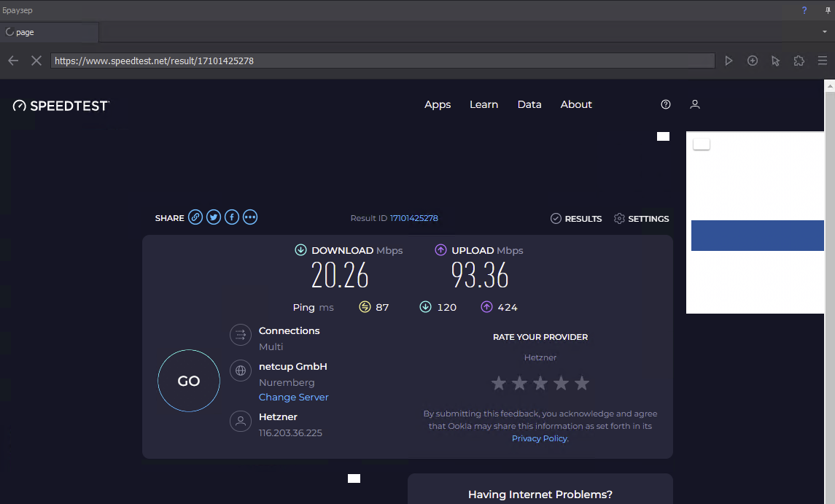Go back with browser arrow

pyautogui.click(x=13, y=61)
